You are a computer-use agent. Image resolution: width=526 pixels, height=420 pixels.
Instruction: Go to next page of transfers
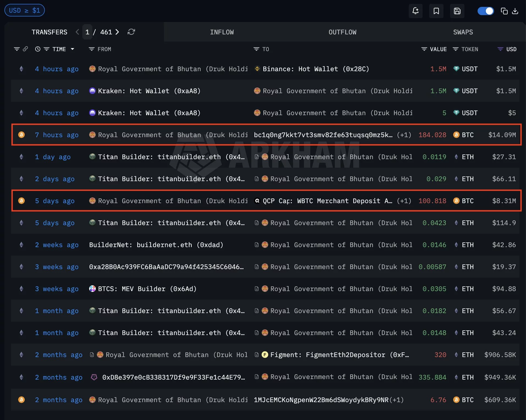(117, 32)
